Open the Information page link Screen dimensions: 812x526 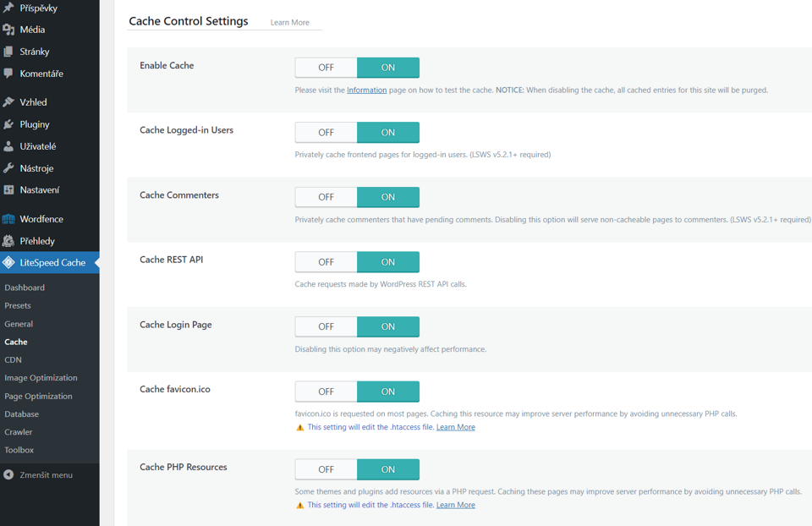click(366, 90)
